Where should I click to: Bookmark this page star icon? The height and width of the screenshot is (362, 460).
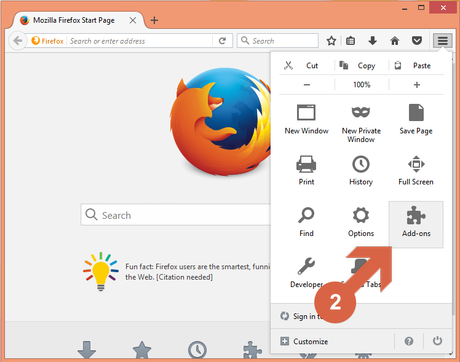click(331, 41)
